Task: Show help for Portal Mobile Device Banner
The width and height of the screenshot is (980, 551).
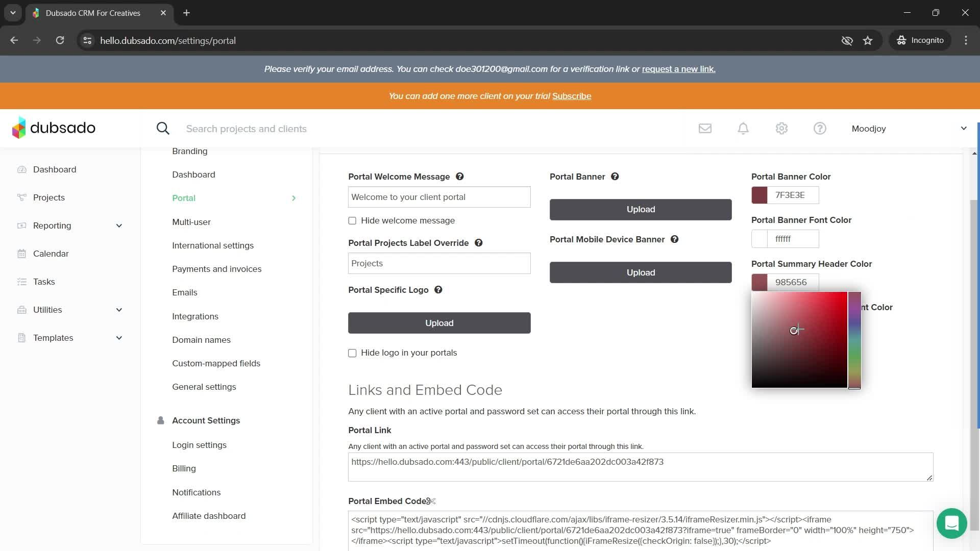Action: click(674, 239)
